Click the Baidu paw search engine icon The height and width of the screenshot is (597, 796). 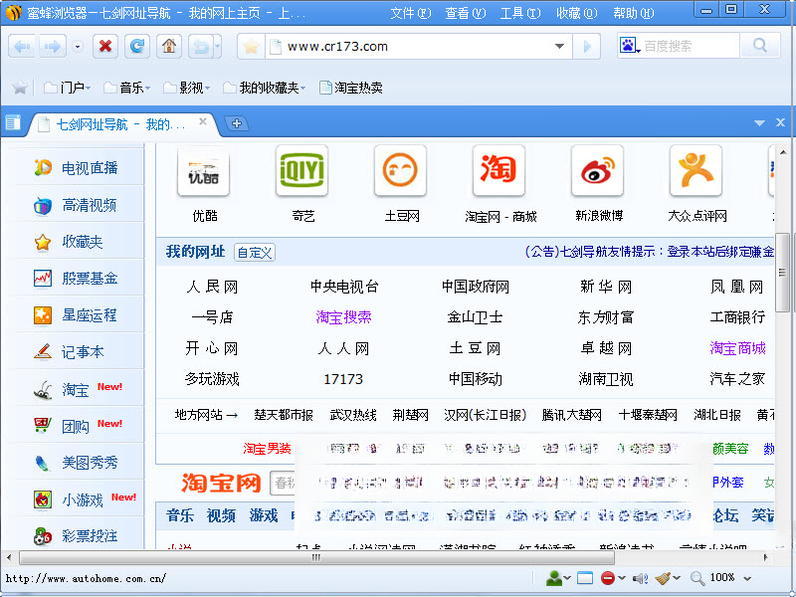(x=629, y=46)
